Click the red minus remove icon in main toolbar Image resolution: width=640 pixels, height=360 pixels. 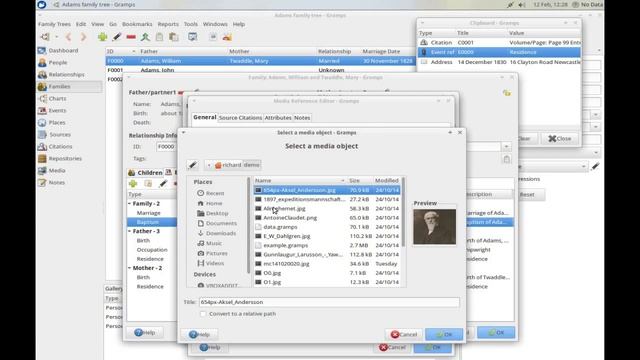point(131,37)
